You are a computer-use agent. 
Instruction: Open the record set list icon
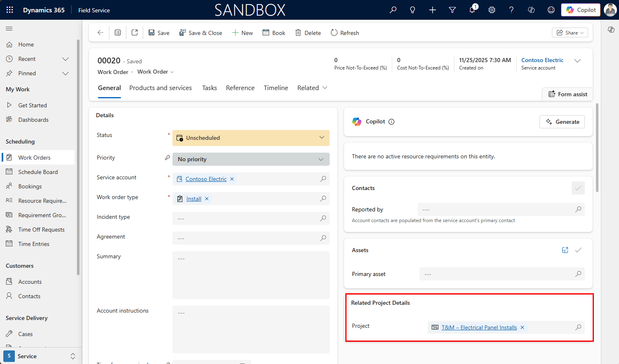(x=118, y=32)
